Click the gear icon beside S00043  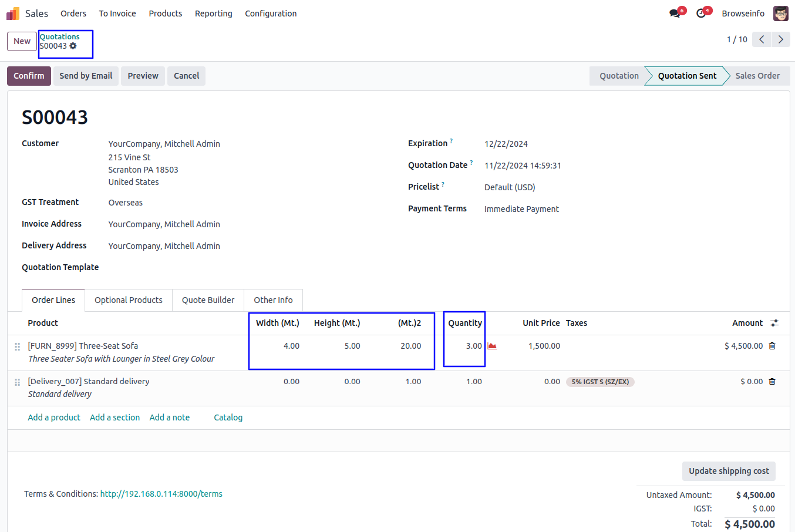tap(73, 46)
